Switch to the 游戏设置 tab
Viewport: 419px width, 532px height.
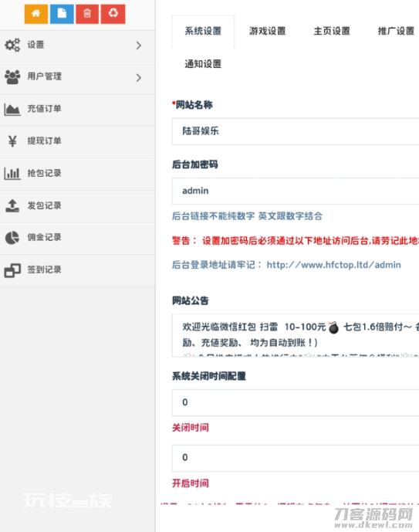268,31
